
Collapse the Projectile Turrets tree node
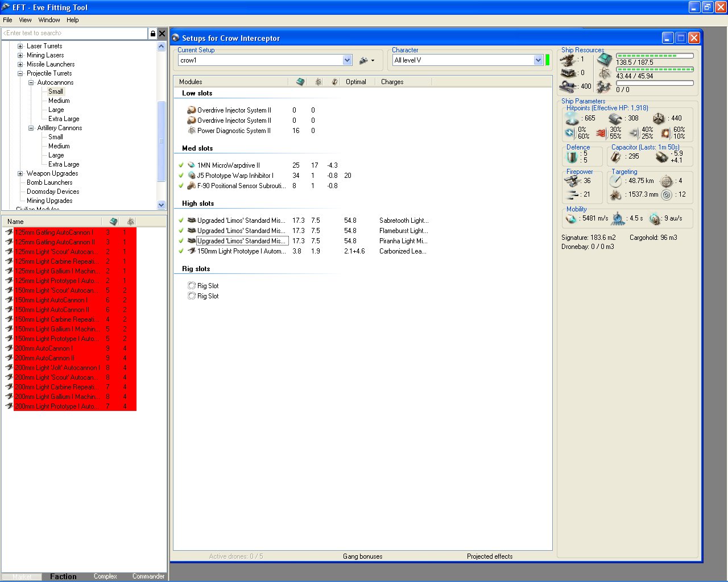tap(20, 73)
